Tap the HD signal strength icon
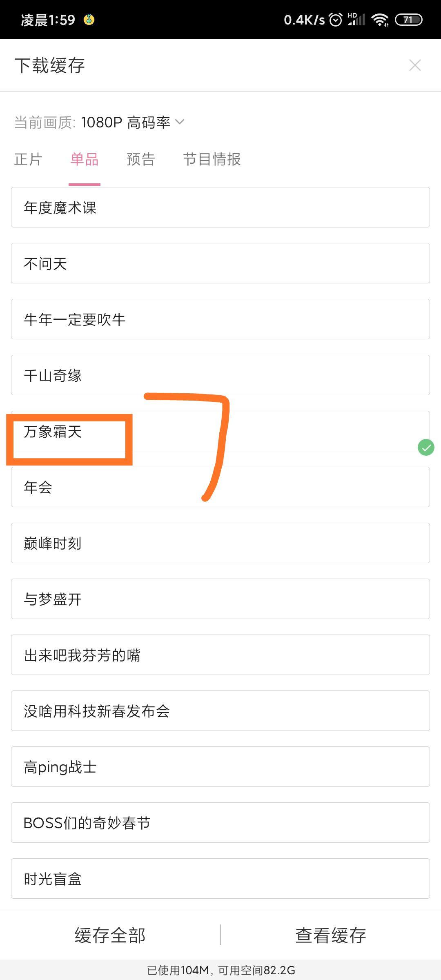Screen dimensions: 441x980 click(356, 20)
